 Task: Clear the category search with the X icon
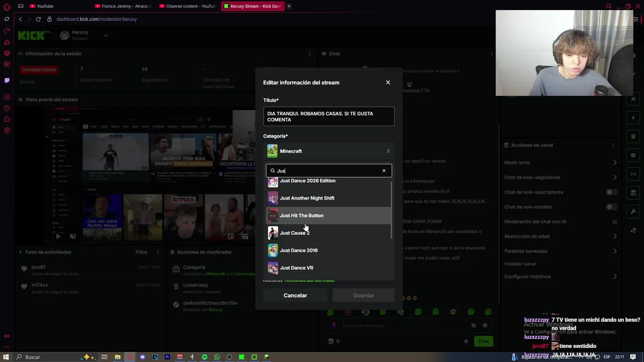pyautogui.click(x=384, y=170)
